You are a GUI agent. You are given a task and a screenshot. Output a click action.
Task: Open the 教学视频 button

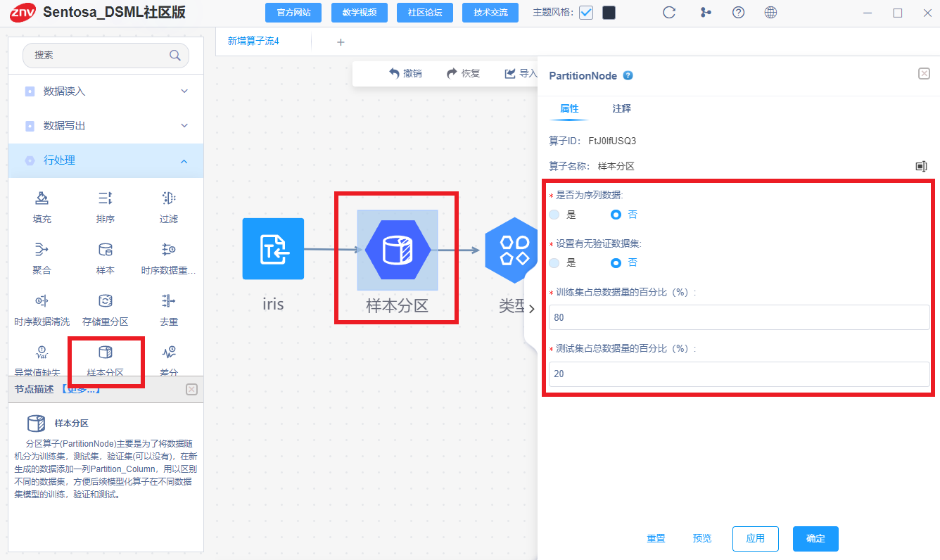(360, 13)
